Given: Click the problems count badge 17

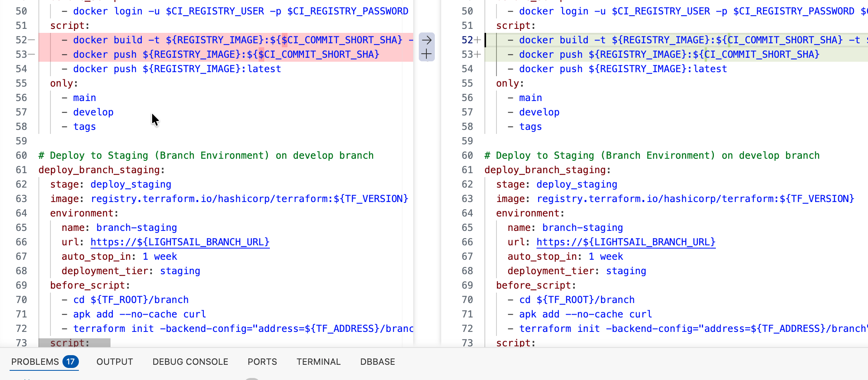Looking at the screenshot, I should 70,362.
